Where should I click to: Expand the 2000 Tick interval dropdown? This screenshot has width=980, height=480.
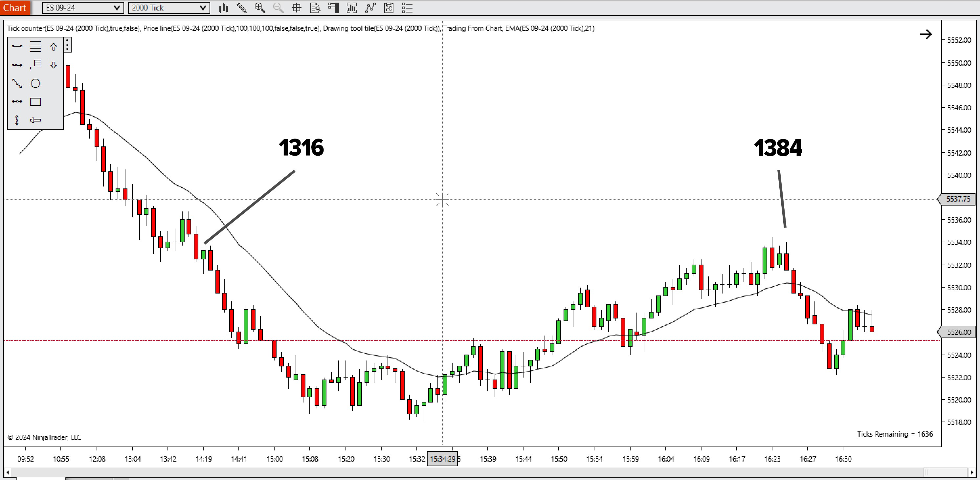click(x=203, y=8)
